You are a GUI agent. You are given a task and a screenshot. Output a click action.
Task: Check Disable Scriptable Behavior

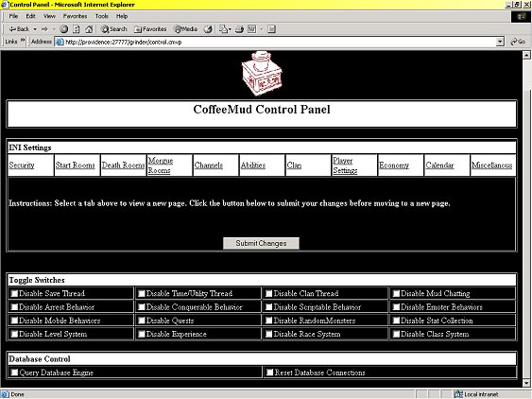(x=268, y=307)
